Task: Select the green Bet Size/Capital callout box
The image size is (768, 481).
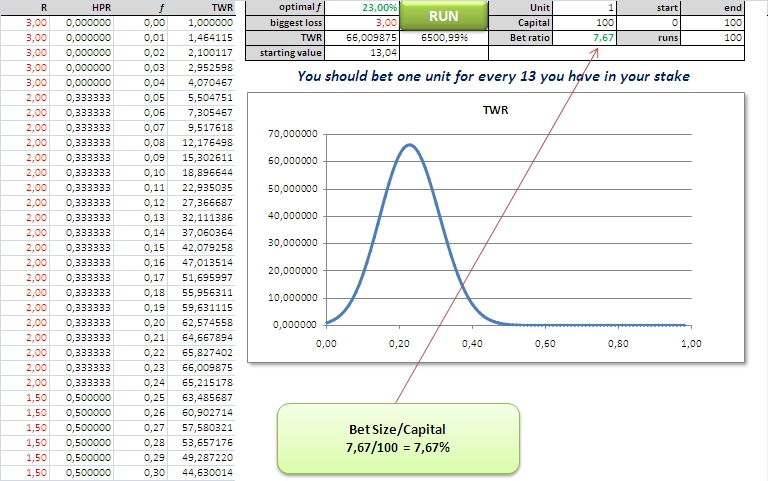Action: point(398,438)
